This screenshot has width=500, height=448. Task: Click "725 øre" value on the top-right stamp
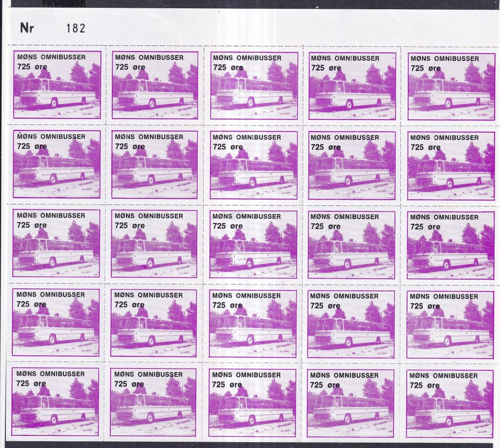(x=425, y=68)
